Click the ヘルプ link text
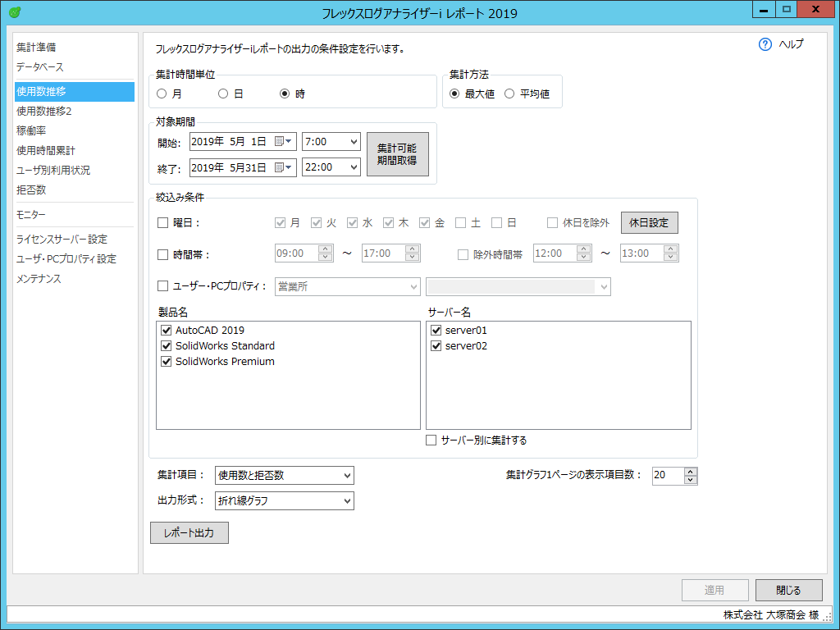Screen dimensions: 840x630 [x=791, y=44]
